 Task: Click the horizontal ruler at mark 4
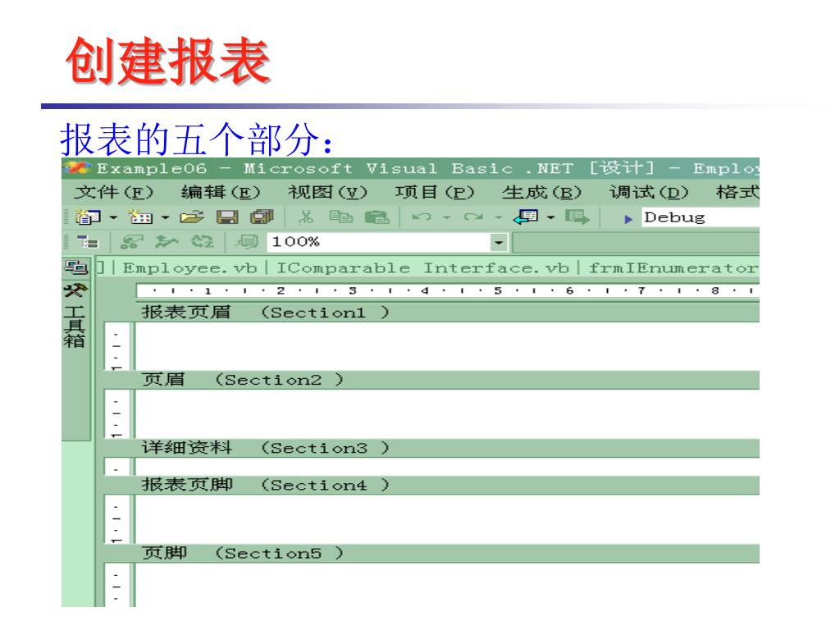coord(425,291)
